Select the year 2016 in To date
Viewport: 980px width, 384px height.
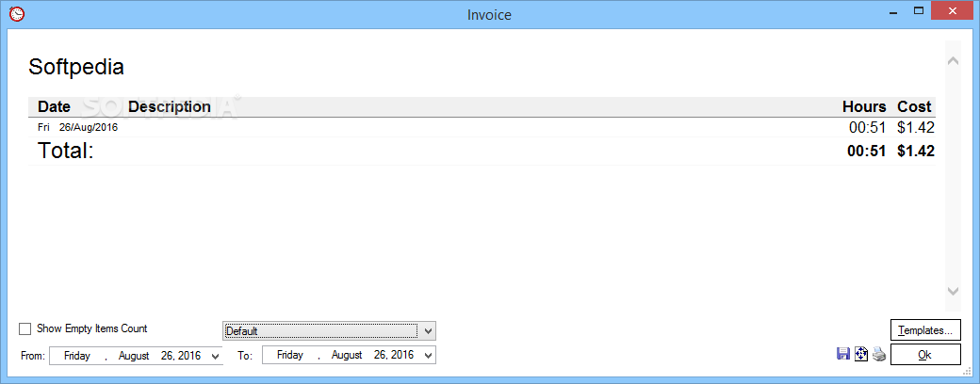pyautogui.click(x=402, y=355)
